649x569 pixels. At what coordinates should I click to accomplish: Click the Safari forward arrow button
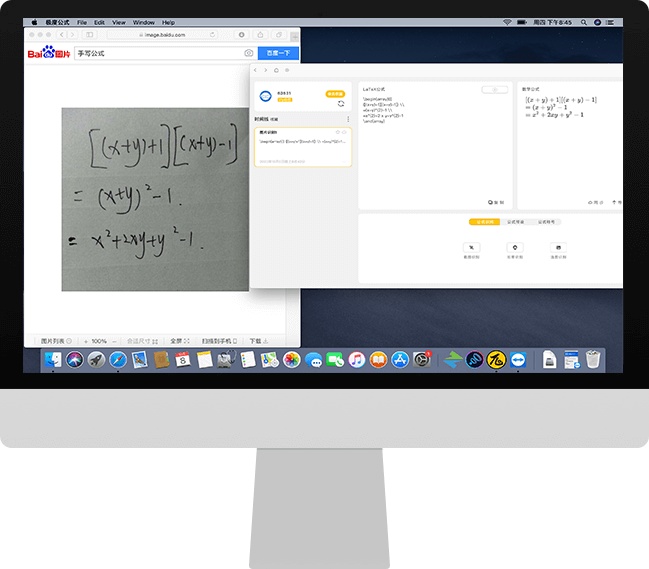click(72, 35)
